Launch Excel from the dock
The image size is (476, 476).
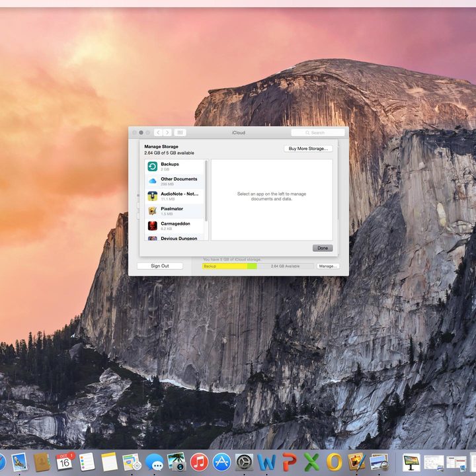(x=311, y=462)
